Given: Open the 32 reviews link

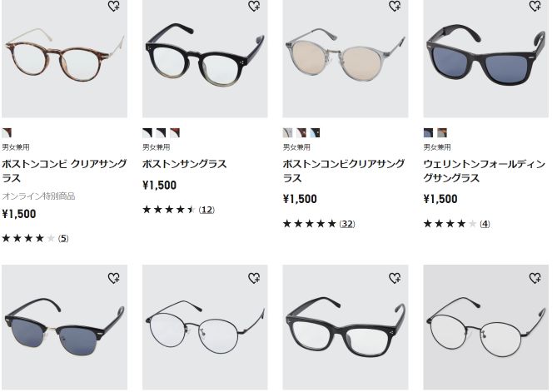Looking at the screenshot, I should tap(347, 224).
